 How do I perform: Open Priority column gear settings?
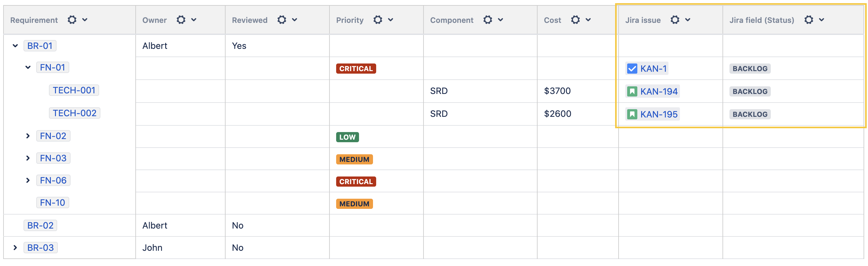[x=378, y=20]
